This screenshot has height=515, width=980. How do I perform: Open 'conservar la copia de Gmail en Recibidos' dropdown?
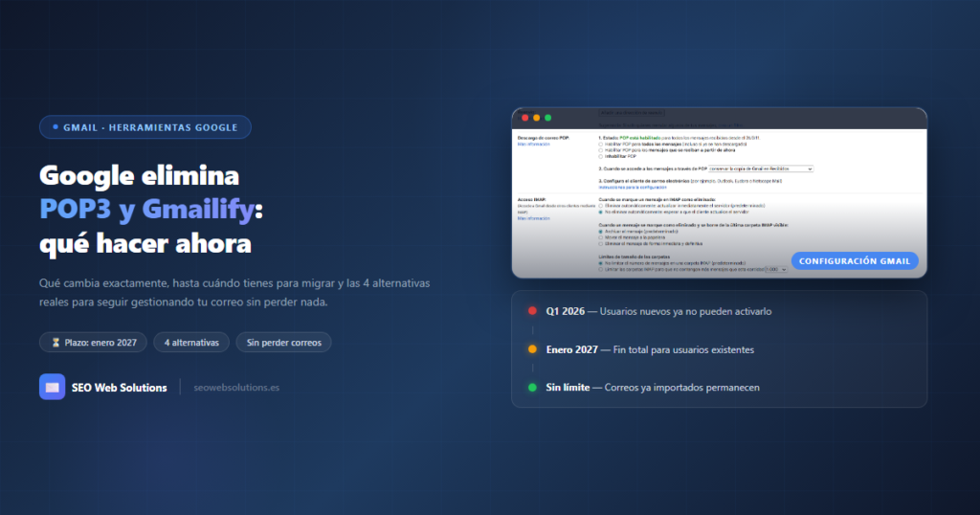point(761,168)
